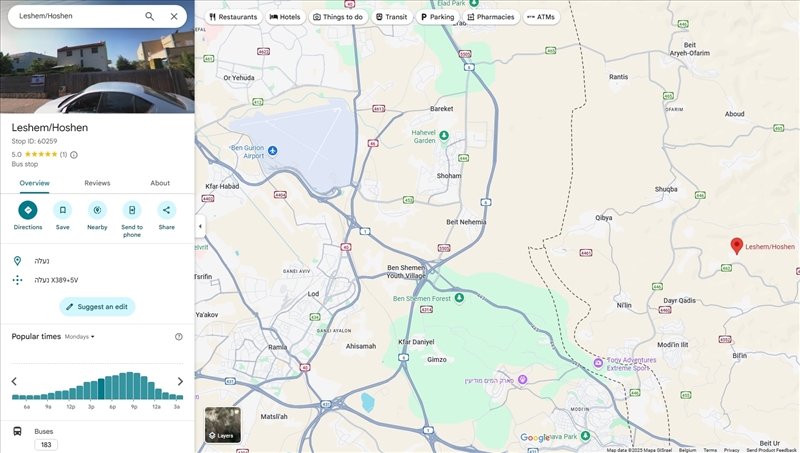Toggle the Layers map view
The image size is (800, 453).
(223, 425)
